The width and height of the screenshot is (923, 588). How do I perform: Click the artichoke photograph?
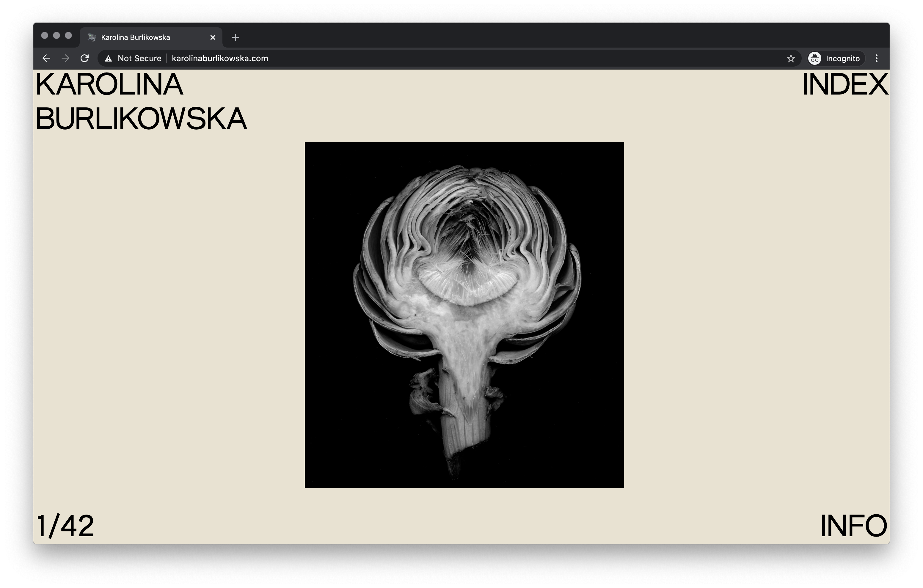click(464, 315)
